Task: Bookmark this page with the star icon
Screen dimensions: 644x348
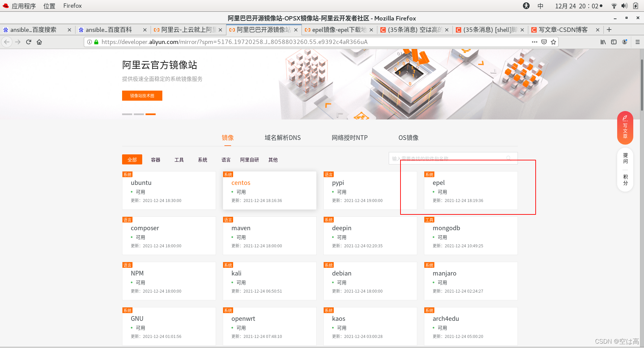Action: (553, 42)
